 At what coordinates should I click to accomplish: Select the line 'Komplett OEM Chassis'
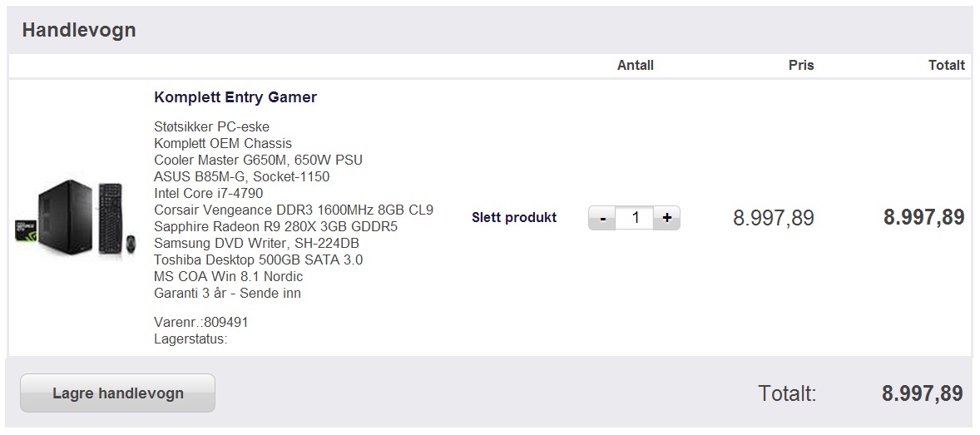point(222,144)
